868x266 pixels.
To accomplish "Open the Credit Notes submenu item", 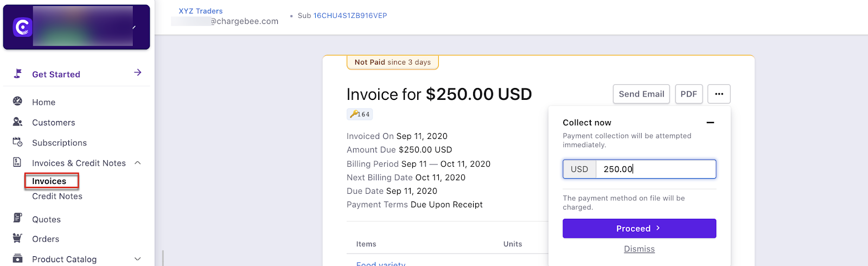I will click(57, 197).
